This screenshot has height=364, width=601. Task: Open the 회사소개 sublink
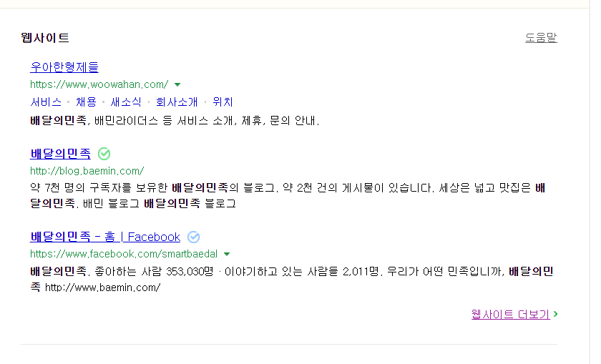177,102
